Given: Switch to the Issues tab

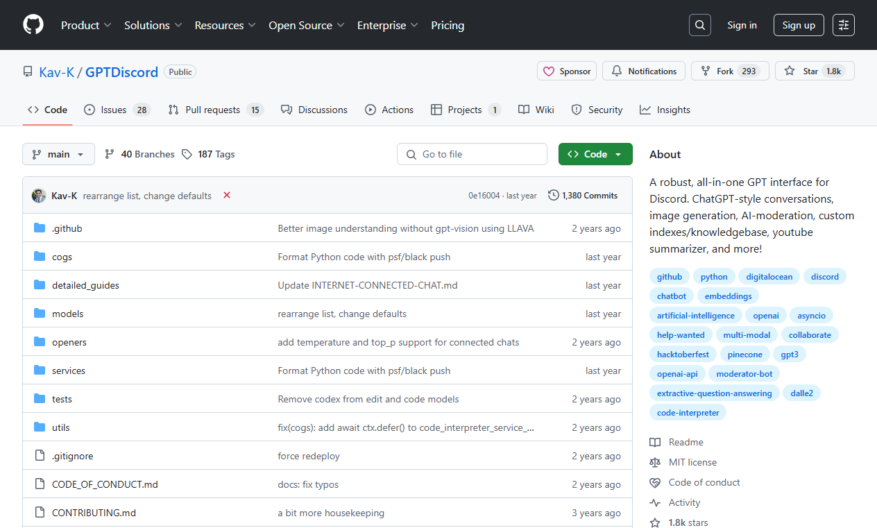Looking at the screenshot, I should tap(117, 110).
